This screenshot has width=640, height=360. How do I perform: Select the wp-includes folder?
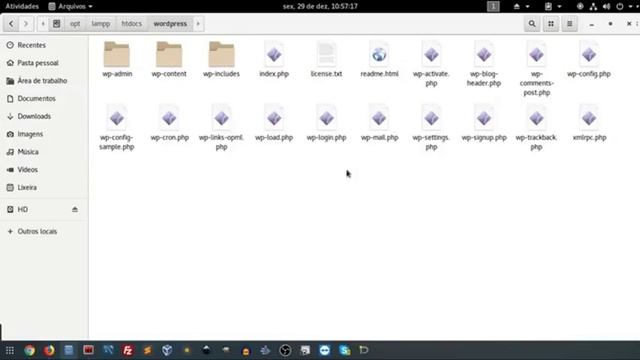[x=221, y=59]
